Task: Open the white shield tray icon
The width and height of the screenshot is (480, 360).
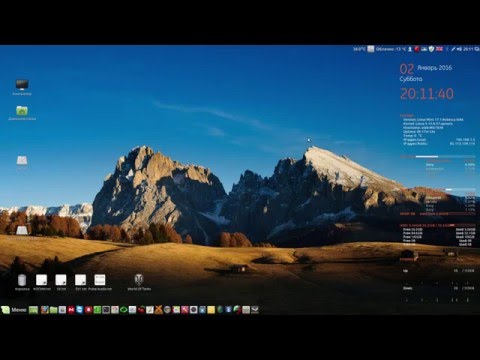Action: [x=431, y=49]
